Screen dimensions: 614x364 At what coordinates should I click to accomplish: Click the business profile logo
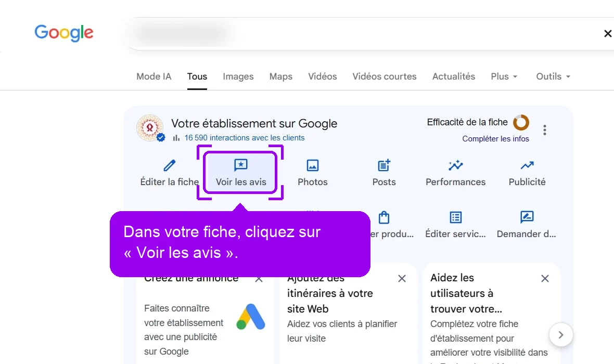149,127
